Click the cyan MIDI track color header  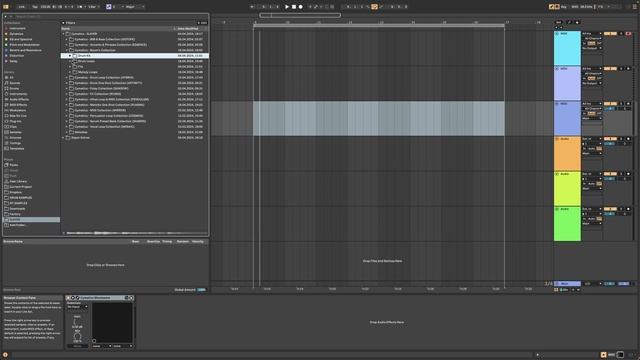coord(567,48)
